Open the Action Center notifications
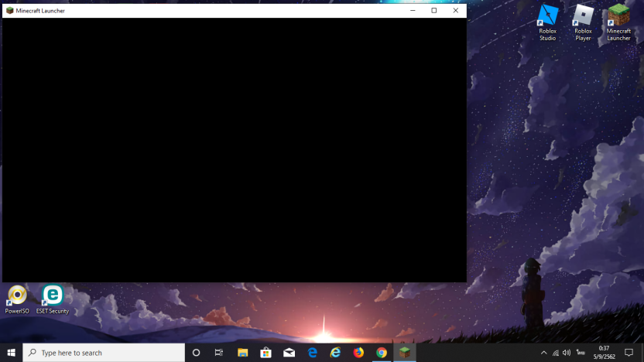 click(x=629, y=353)
